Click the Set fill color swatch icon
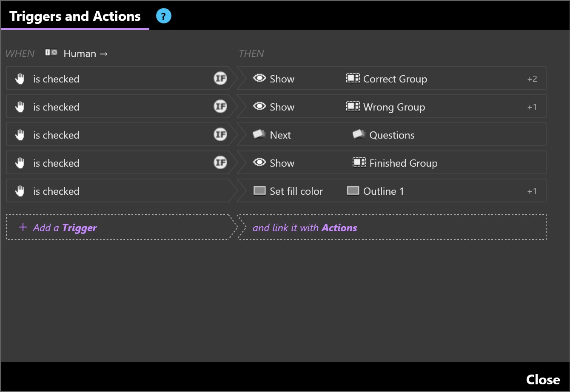570x392 pixels. click(259, 191)
